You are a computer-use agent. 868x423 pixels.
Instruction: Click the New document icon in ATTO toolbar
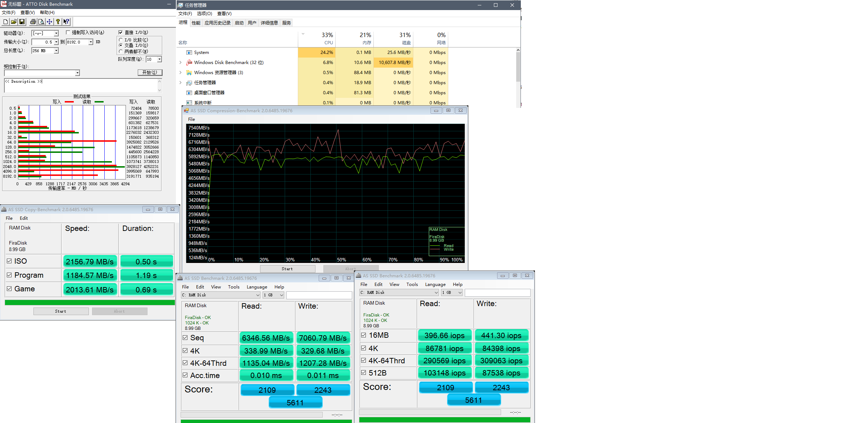(5, 22)
